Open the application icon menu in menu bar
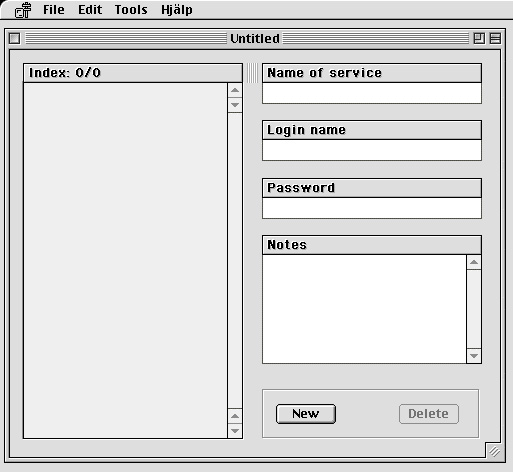 click(23, 10)
